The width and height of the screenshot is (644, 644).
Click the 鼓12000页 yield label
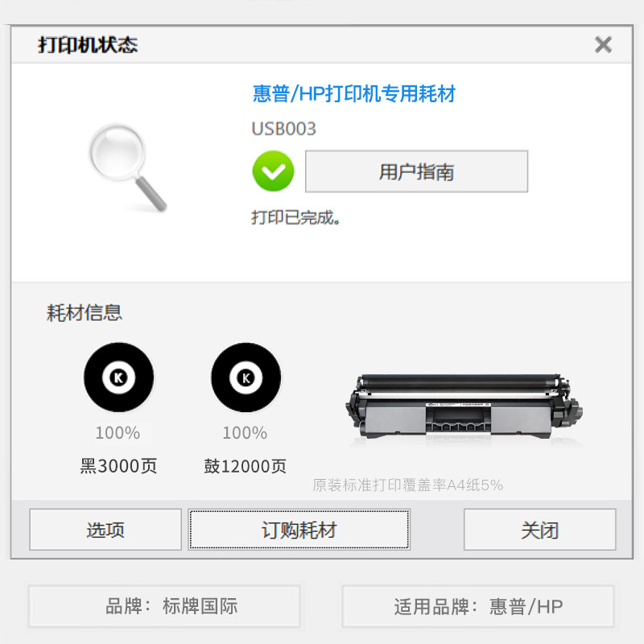pyautogui.click(x=246, y=466)
